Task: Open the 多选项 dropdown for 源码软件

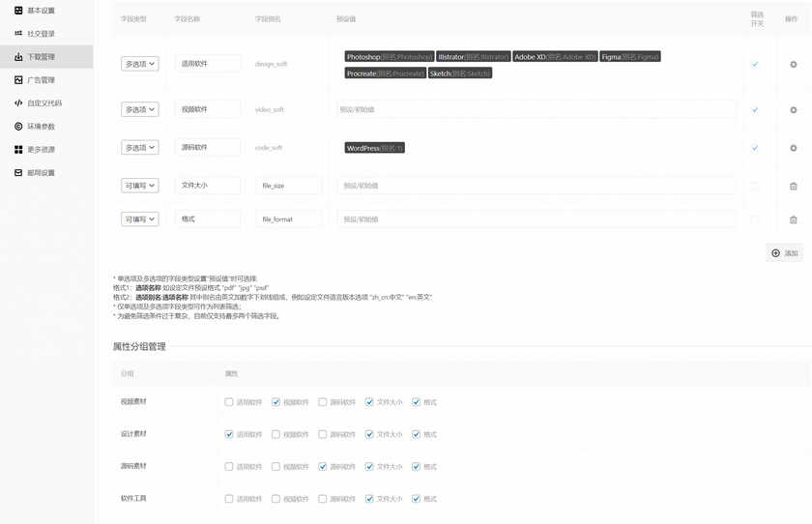Action: (139, 148)
